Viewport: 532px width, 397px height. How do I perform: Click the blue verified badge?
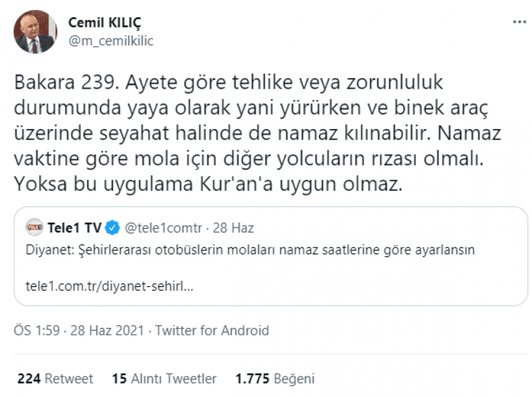click(113, 228)
